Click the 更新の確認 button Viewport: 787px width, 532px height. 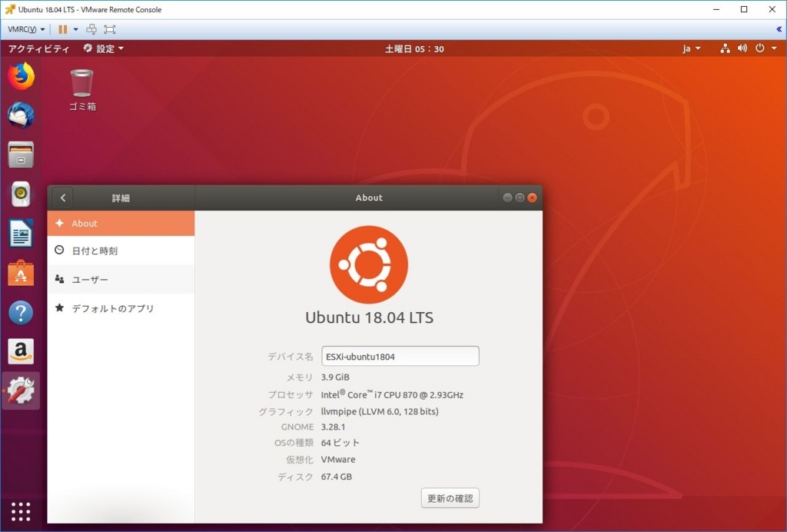450,498
